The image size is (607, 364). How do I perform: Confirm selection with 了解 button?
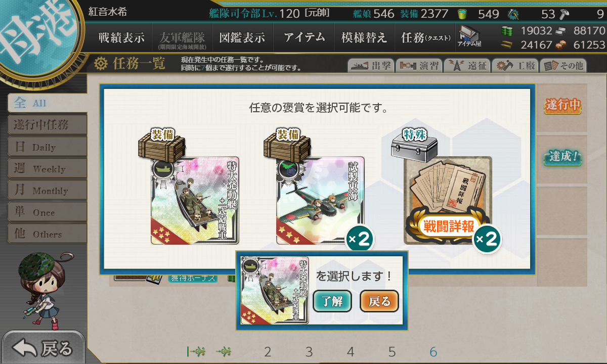pyautogui.click(x=332, y=301)
